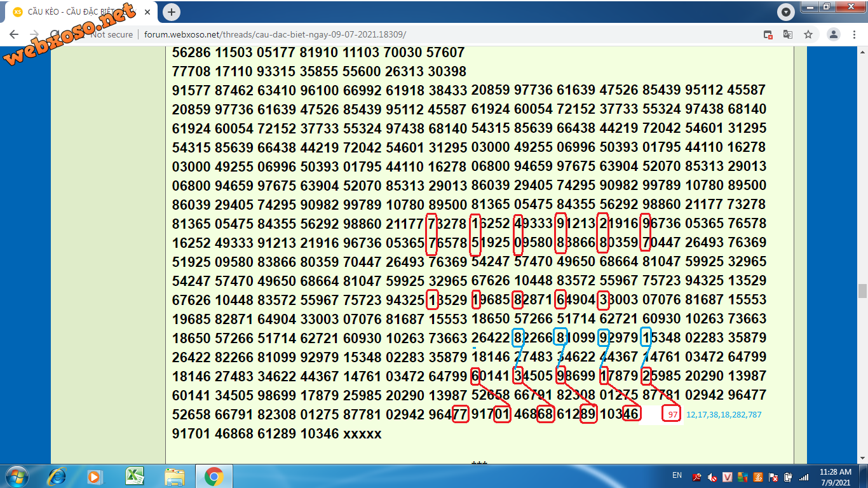Click the EN language indicator
868x488 pixels.
point(677,475)
